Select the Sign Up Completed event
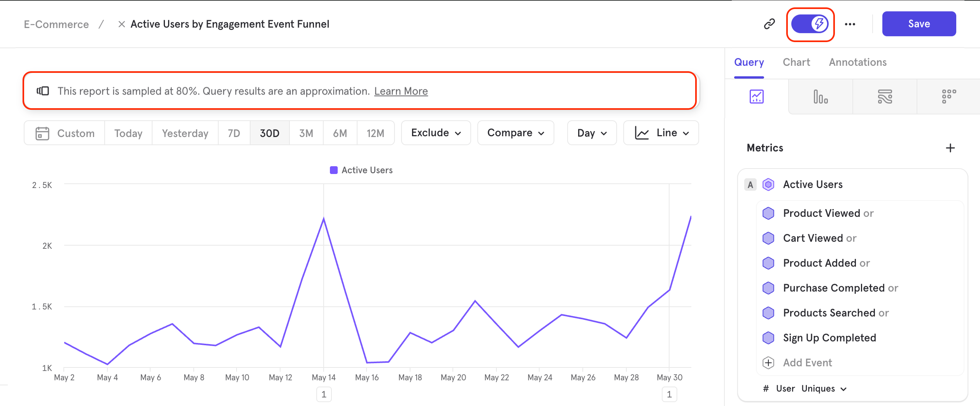This screenshot has width=980, height=406. [829, 338]
